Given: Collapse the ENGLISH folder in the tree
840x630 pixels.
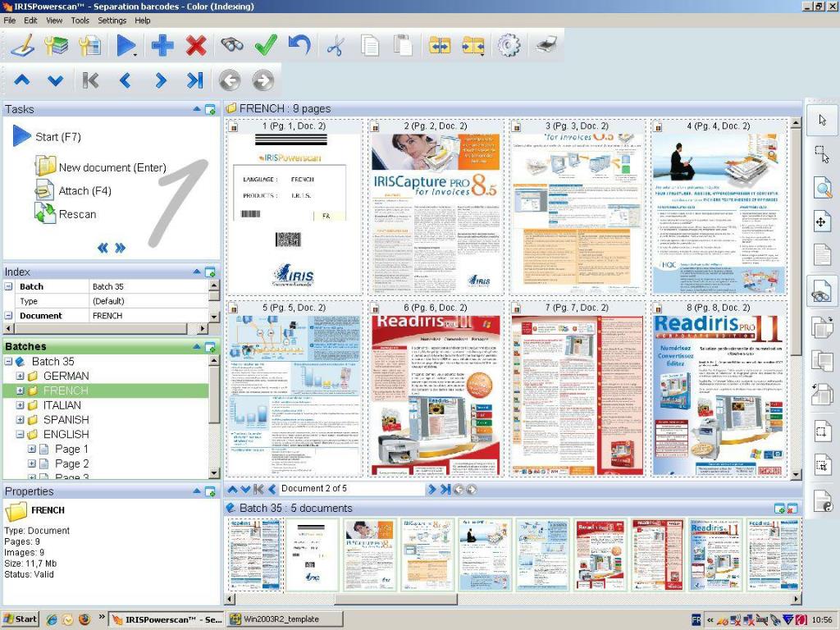Looking at the screenshot, I should pyautogui.click(x=20, y=435).
